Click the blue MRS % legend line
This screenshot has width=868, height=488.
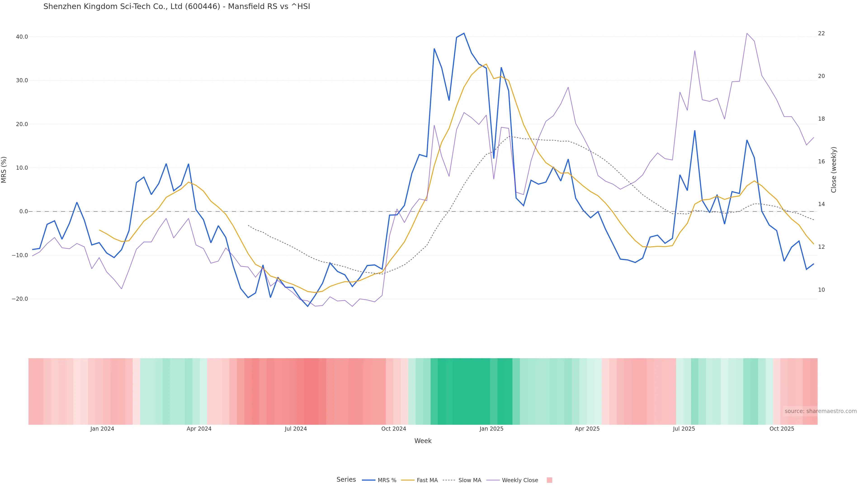(x=369, y=480)
